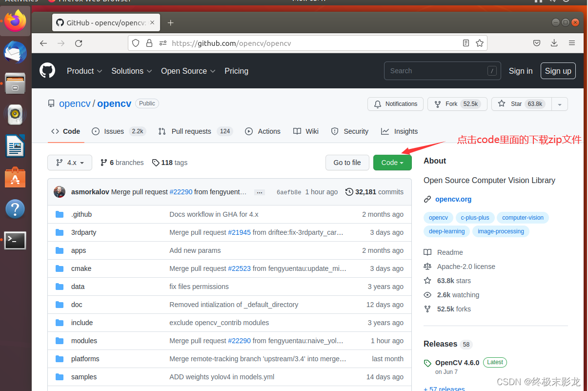Screen dimensions: 588x391
Task: Reload the page with the refresh icon
Action: tap(79, 43)
